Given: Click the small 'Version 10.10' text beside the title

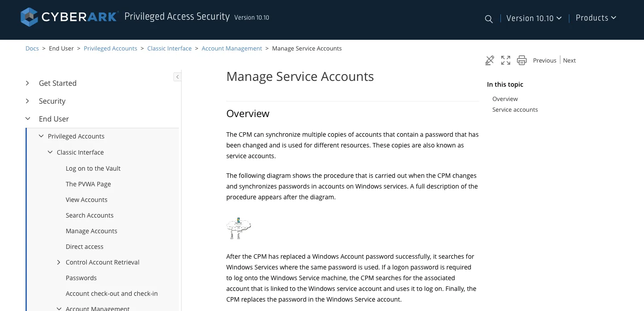Looking at the screenshot, I should click(x=252, y=18).
